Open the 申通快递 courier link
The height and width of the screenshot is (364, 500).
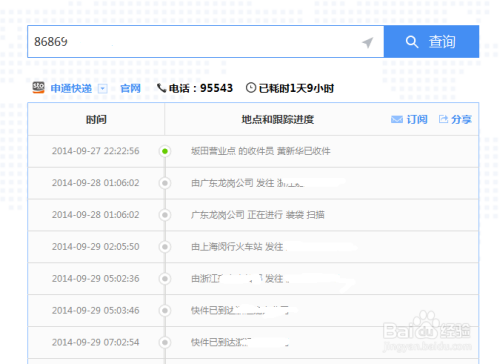(71, 88)
